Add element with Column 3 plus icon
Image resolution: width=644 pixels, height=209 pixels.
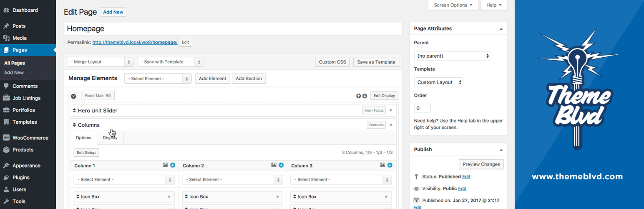[390, 165]
